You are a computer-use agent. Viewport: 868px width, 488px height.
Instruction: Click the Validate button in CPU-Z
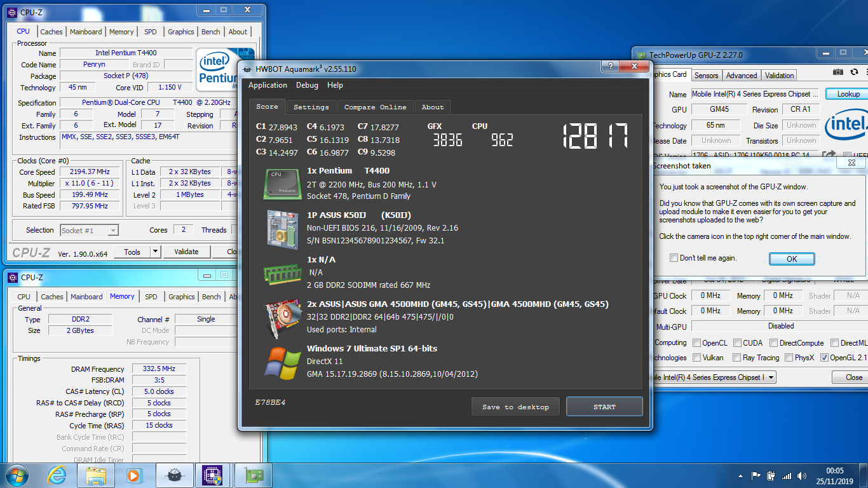pyautogui.click(x=186, y=252)
